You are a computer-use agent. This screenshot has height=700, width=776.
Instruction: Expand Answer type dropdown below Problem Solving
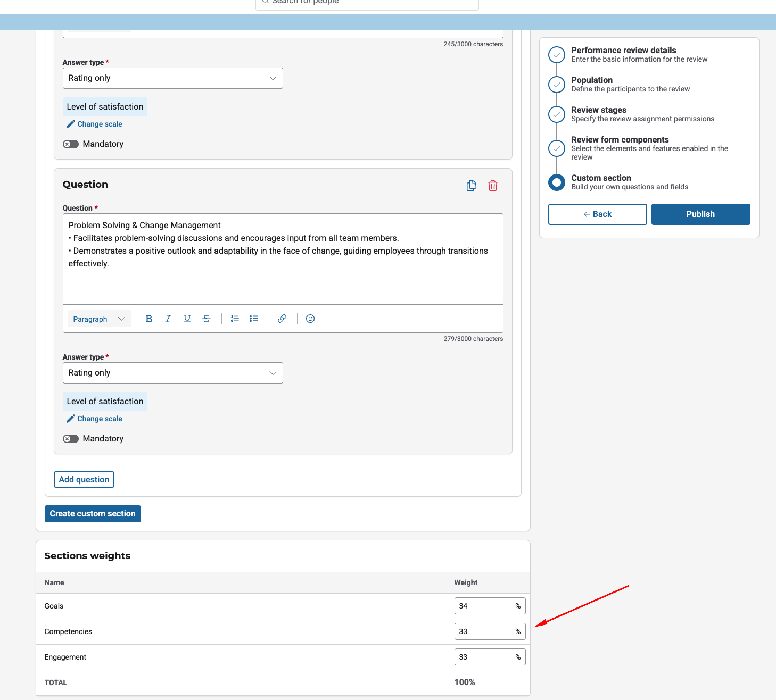click(x=172, y=373)
